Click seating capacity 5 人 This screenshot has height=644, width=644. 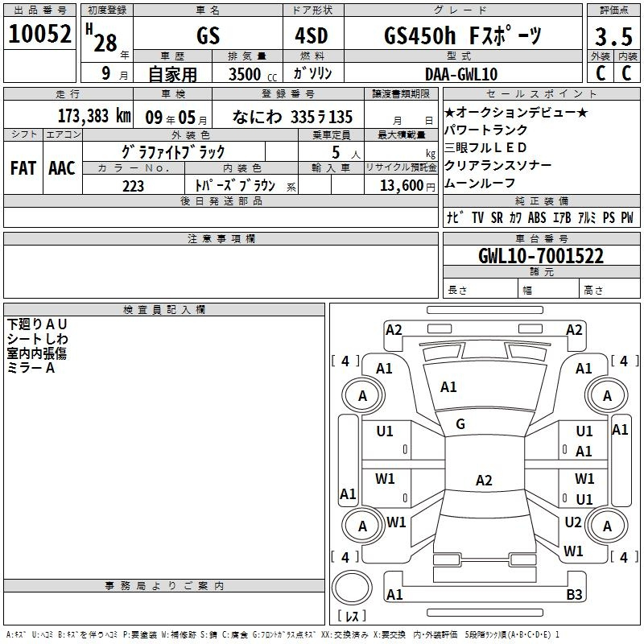coord(346,152)
